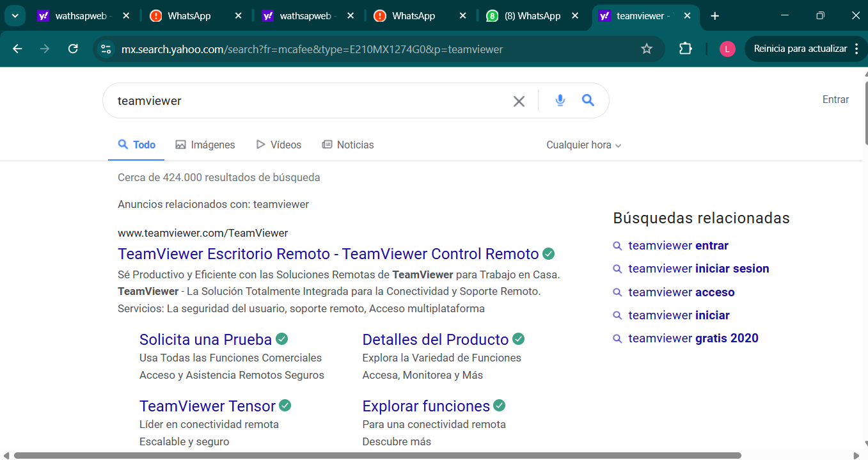
Task: Open the profile avatar L
Action: point(727,49)
